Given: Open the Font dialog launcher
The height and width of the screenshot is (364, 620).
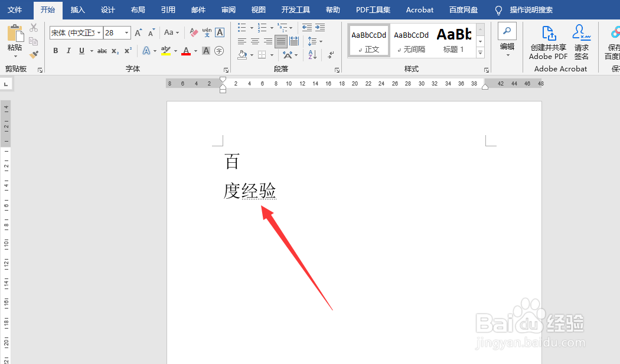Looking at the screenshot, I should pyautogui.click(x=227, y=70).
